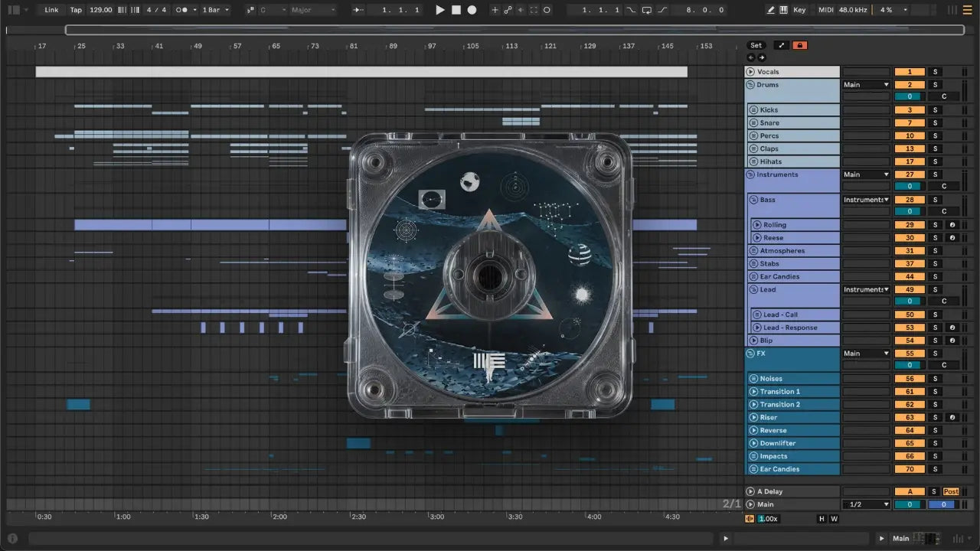Toggle track activator 3 for Kicks
Screen dimensions: 980x551
pyautogui.click(x=910, y=110)
